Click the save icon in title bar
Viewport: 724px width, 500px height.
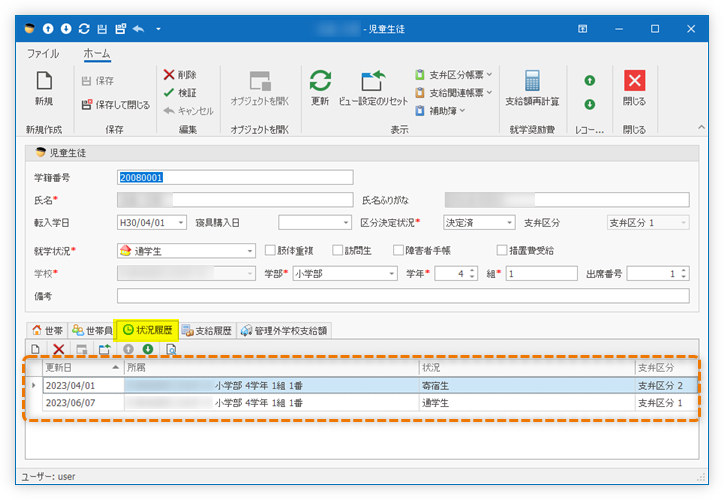click(x=102, y=29)
